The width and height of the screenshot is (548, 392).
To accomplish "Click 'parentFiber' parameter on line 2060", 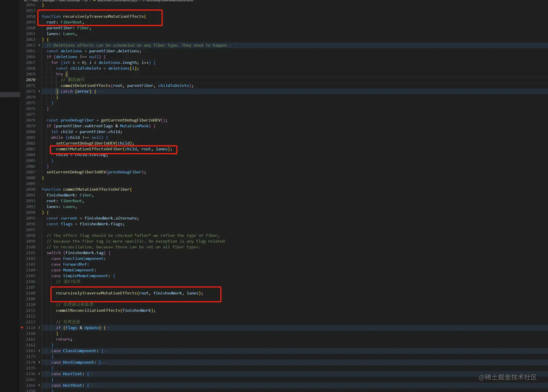I will pyautogui.click(x=59, y=28).
